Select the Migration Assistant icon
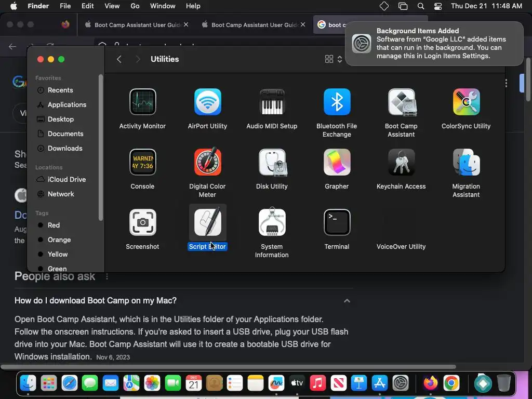Screen dimensions: 532x399 [x=466, y=162]
